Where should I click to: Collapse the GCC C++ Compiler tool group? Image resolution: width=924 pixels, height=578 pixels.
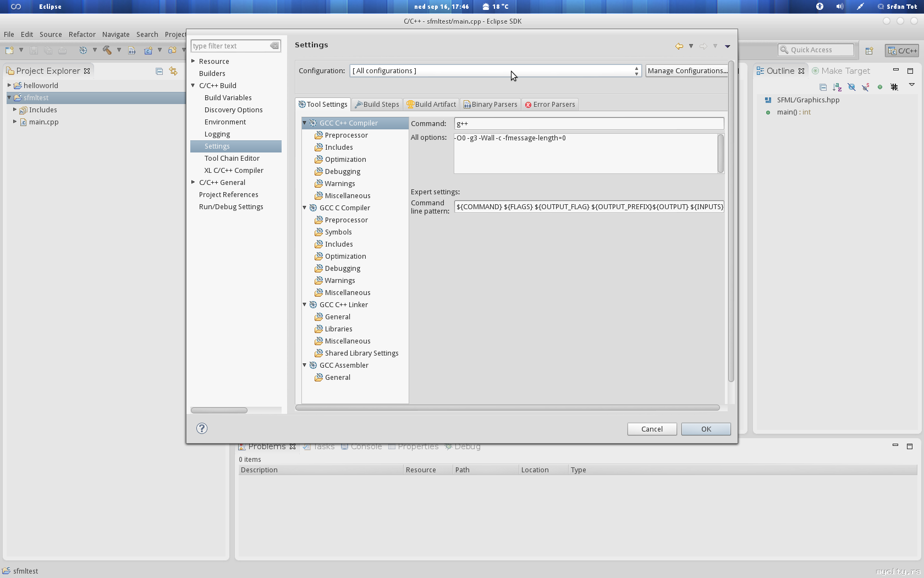[305, 123]
